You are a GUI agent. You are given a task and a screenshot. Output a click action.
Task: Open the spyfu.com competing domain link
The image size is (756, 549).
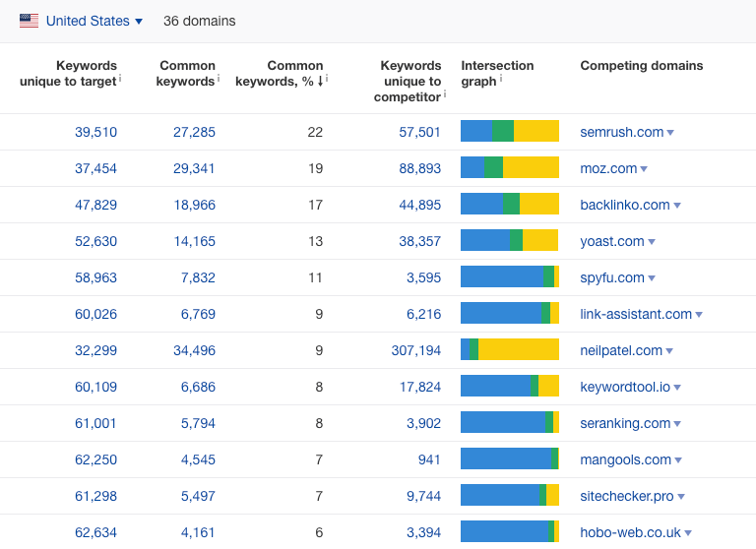612,277
